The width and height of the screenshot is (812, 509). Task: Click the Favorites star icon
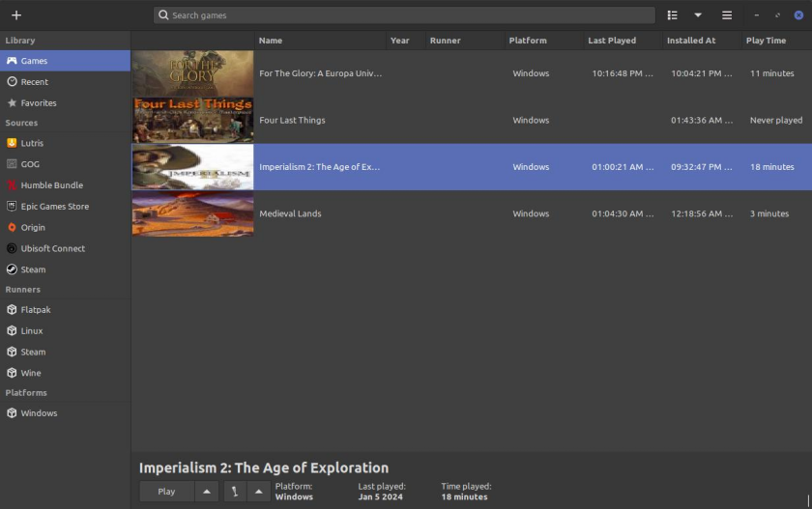coord(12,103)
